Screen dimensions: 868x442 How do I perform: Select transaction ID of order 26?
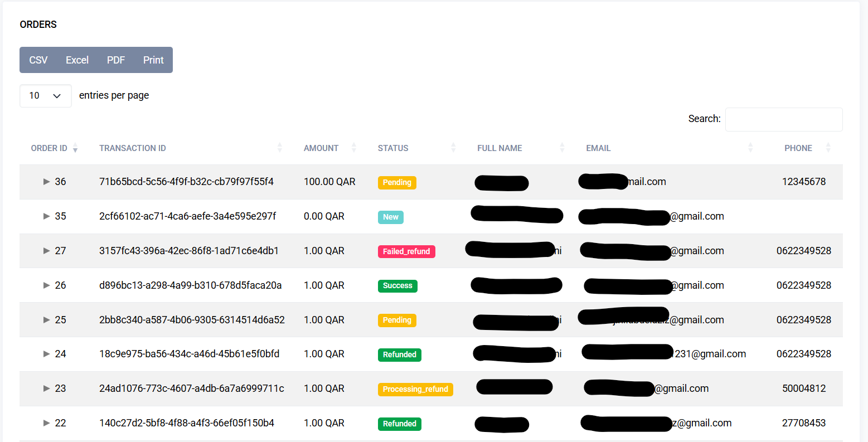pos(190,285)
